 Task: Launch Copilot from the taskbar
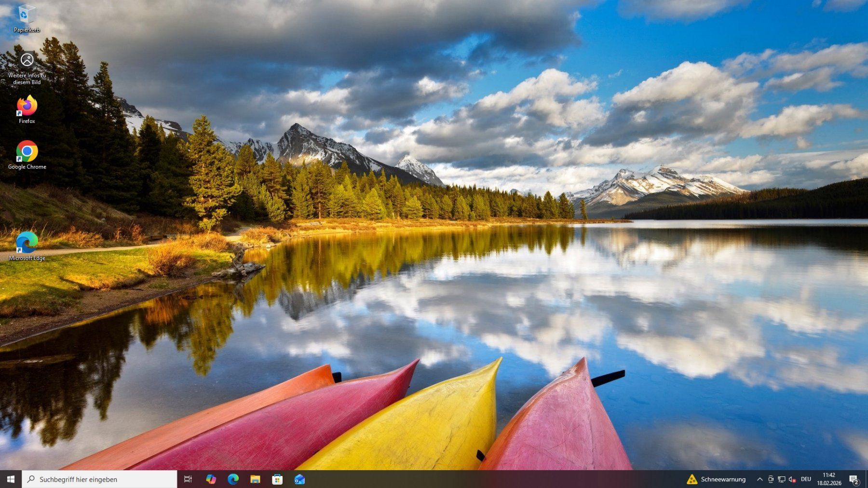coord(211,479)
